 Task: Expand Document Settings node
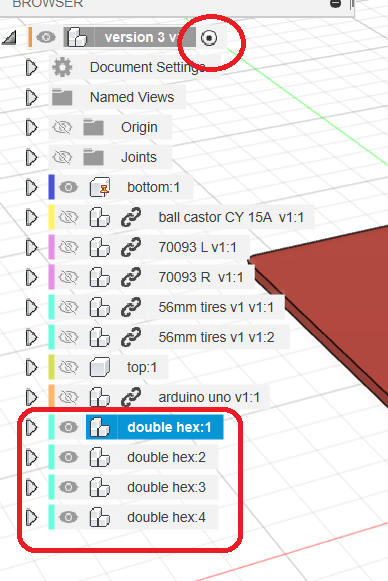point(32,67)
